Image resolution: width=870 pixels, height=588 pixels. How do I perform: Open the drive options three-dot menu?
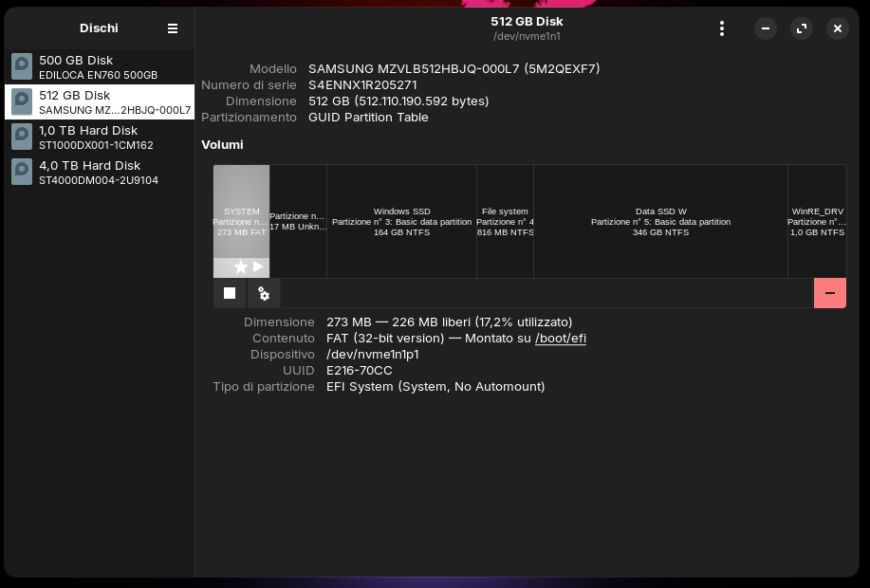722,28
